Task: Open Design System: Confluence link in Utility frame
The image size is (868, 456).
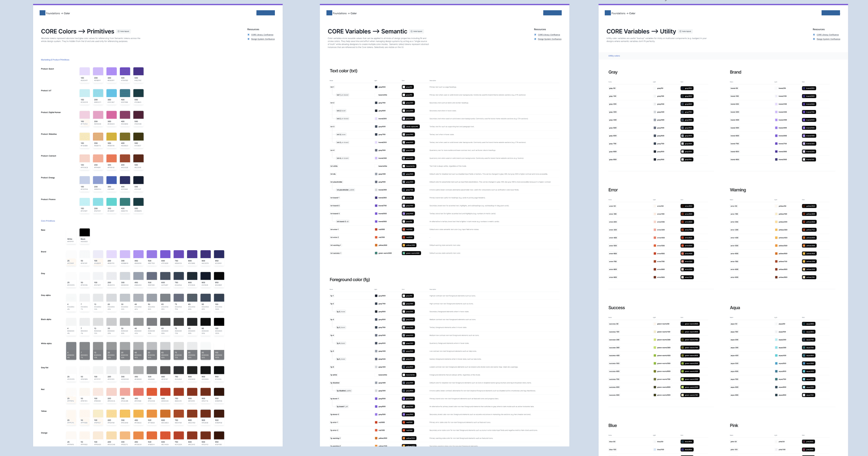Action: [828, 39]
